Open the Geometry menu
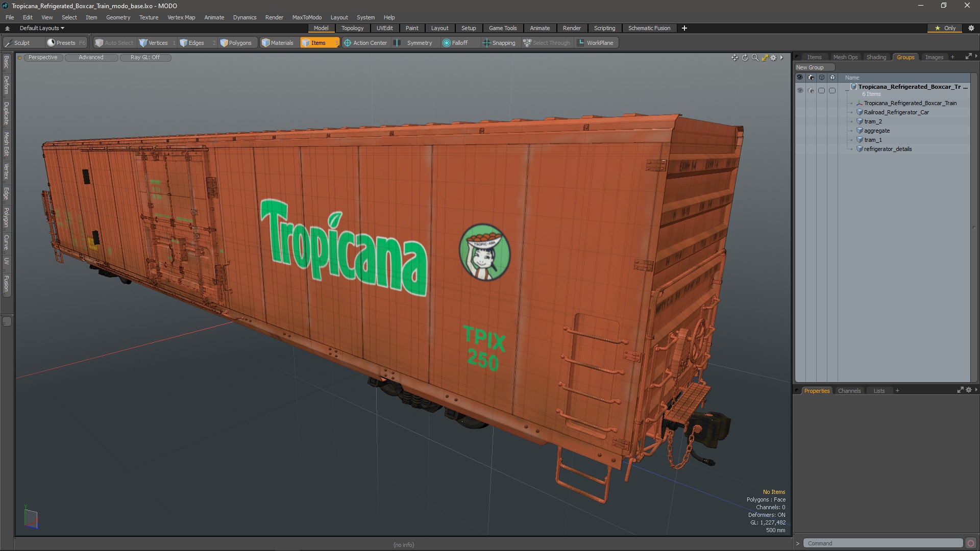Screen dimensions: 980x551 click(x=118, y=17)
